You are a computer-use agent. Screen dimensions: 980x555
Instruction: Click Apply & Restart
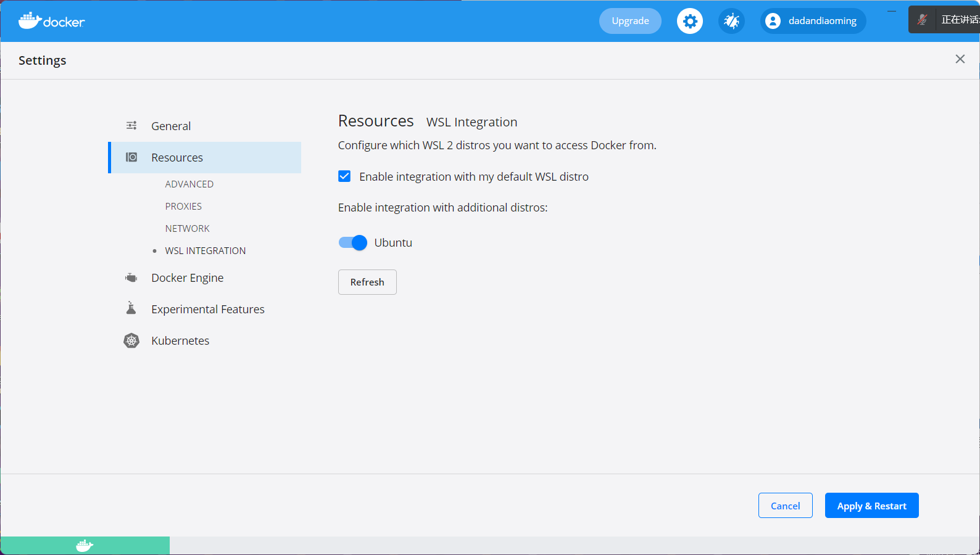(x=871, y=506)
